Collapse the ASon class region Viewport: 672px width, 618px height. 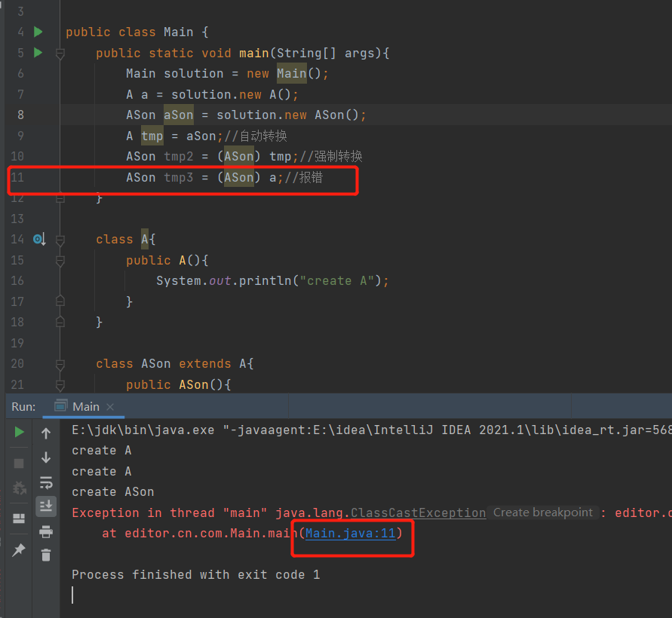point(60,363)
